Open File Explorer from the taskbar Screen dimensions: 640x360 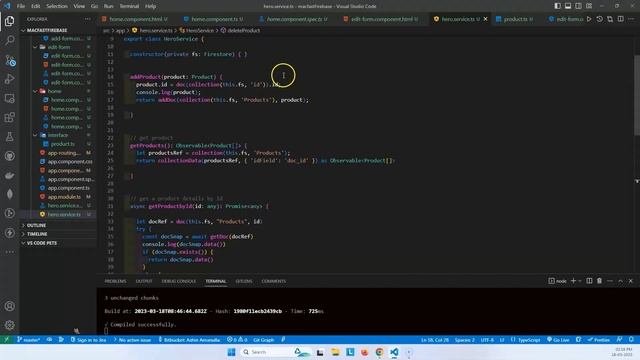335,352
